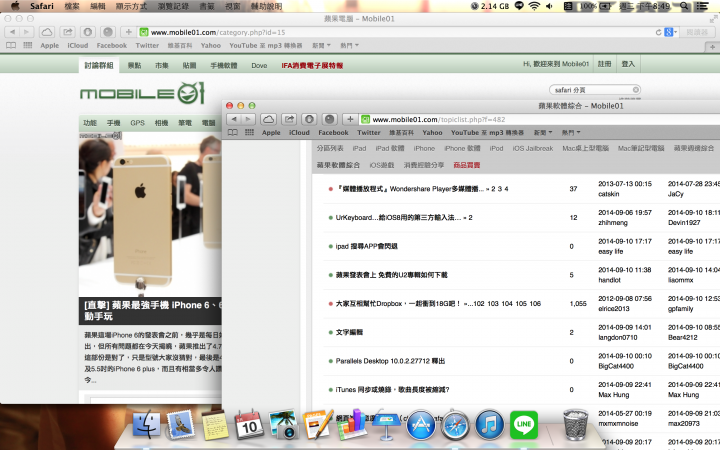Launch Pages from the Dock
Viewport: 720px width, 450px height.
pyautogui.click(x=317, y=425)
